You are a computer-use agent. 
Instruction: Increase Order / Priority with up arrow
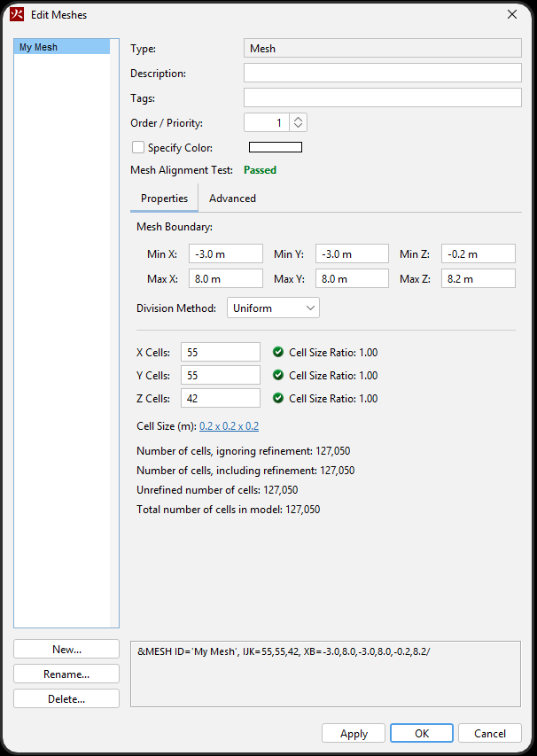click(x=298, y=119)
